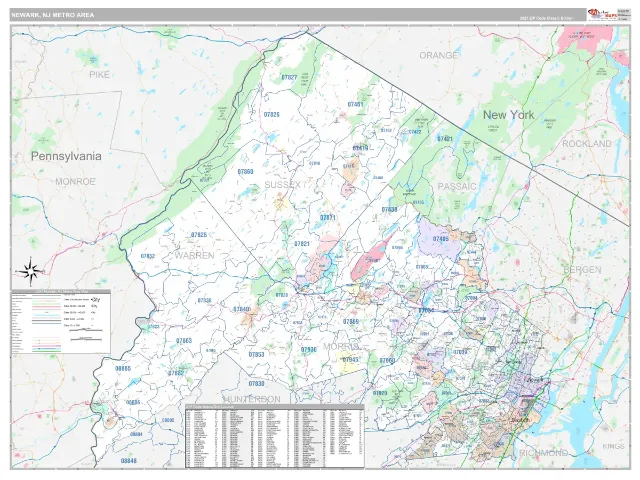Click the 'WARREN' county label
Screen dimensions: 640x480
(x=194, y=256)
